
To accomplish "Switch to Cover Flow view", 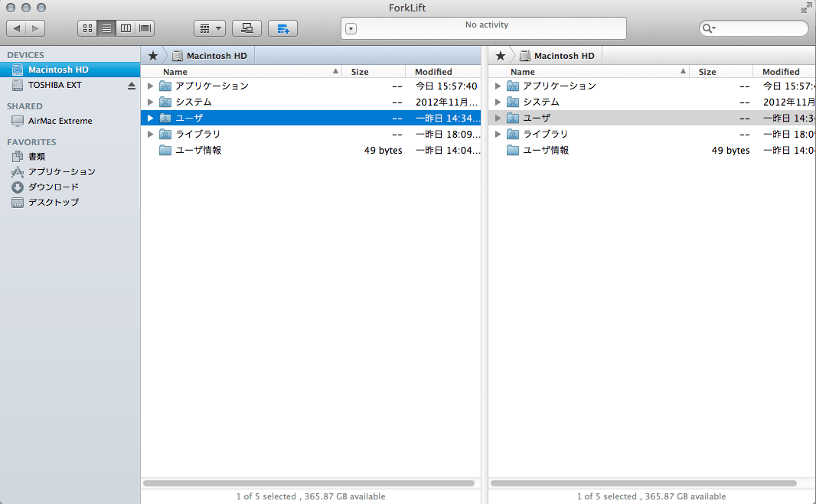I will pyautogui.click(x=145, y=28).
